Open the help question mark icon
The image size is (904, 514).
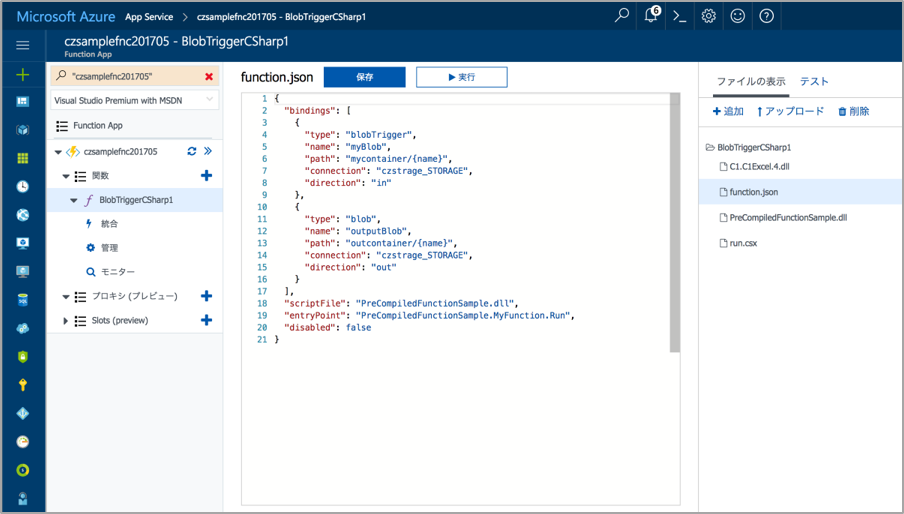(x=766, y=16)
